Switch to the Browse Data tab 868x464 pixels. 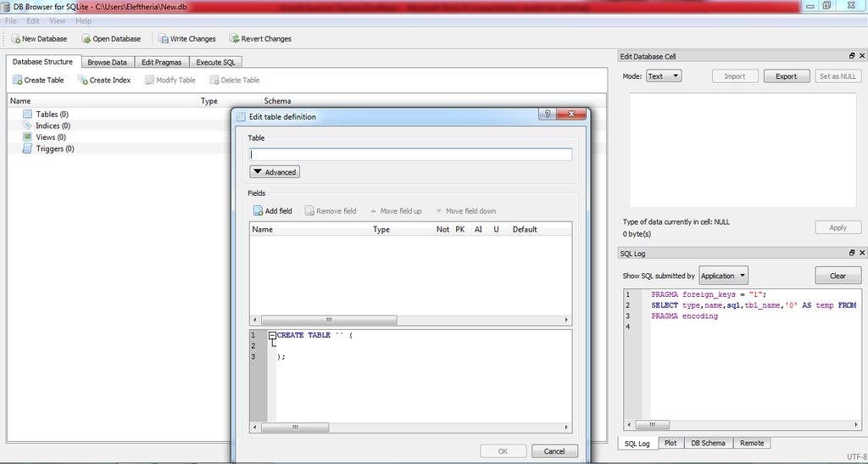click(x=108, y=63)
